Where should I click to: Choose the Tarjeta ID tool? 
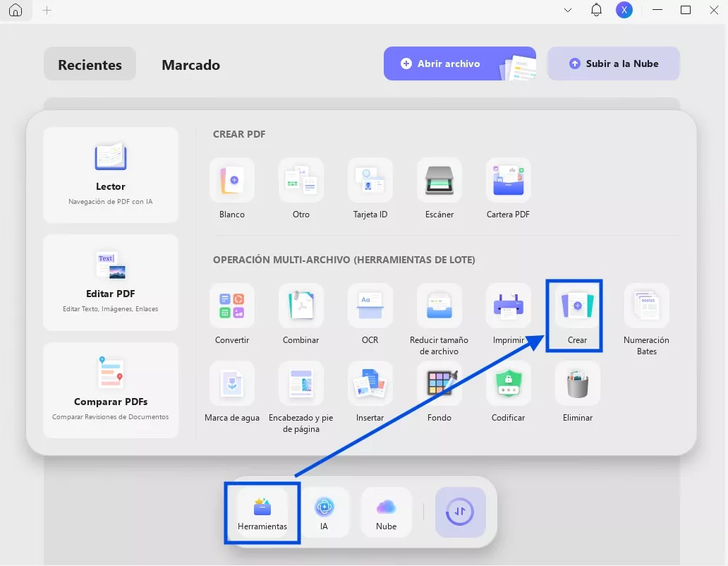(x=370, y=180)
